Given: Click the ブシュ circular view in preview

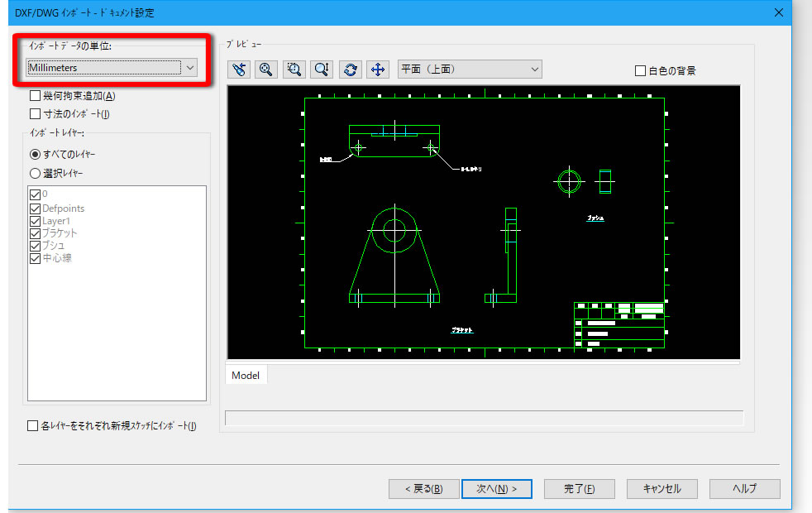Looking at the screenshot, I should 569,182.
